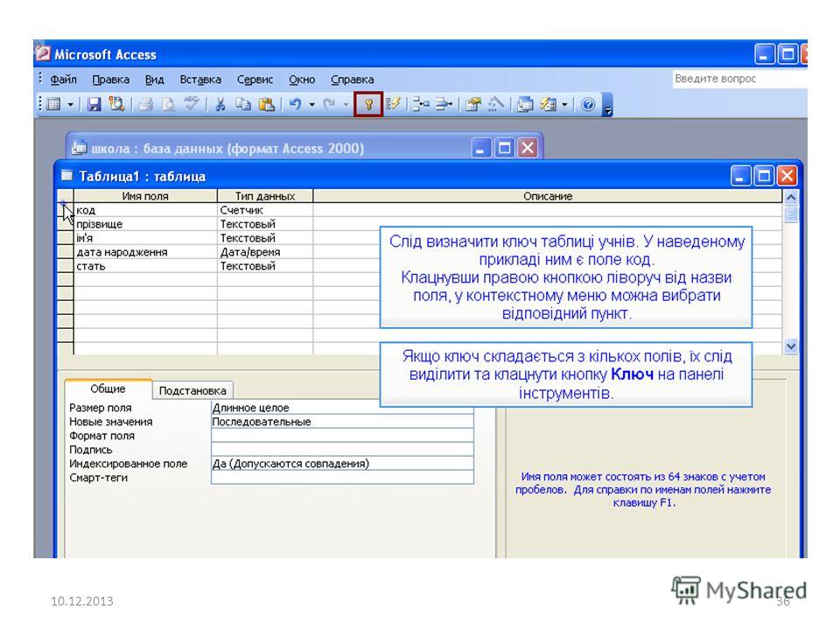
Task: Click the 'школа : база данных' window title
Action: click(227, 149)
